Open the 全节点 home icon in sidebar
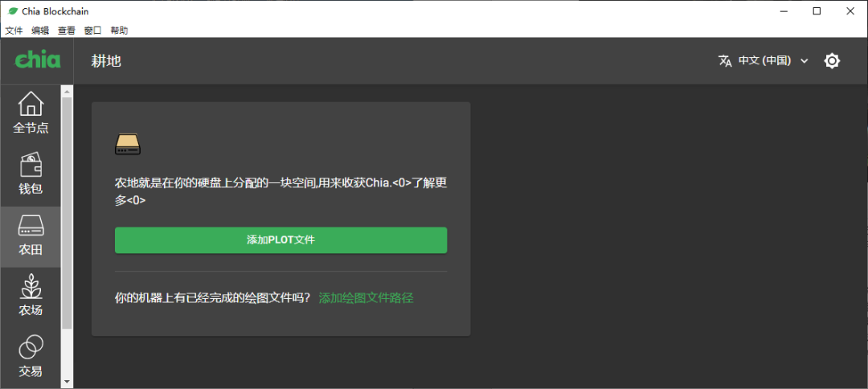 coord(31,104)
